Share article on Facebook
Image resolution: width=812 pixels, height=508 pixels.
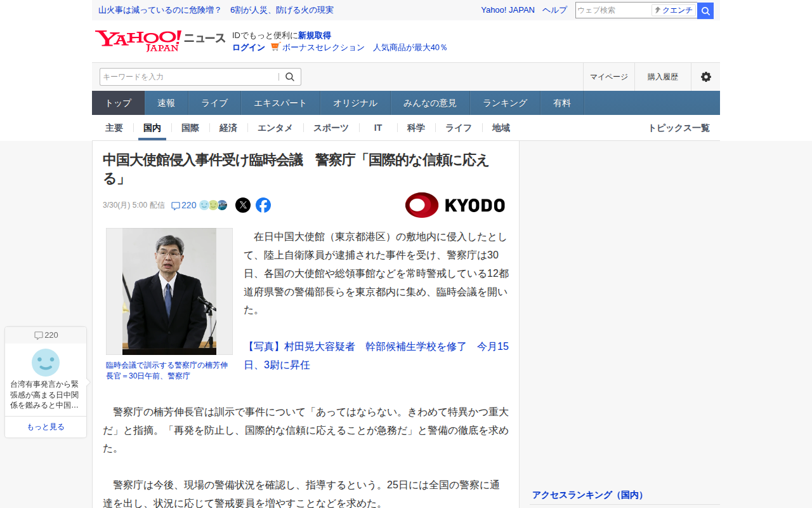pyautogui.click(x=263, y=205)
